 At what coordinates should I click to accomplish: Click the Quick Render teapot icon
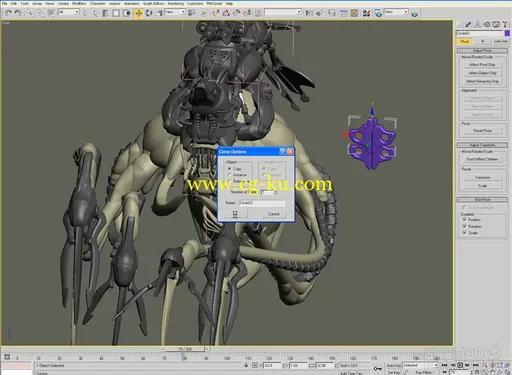(414, 14)
